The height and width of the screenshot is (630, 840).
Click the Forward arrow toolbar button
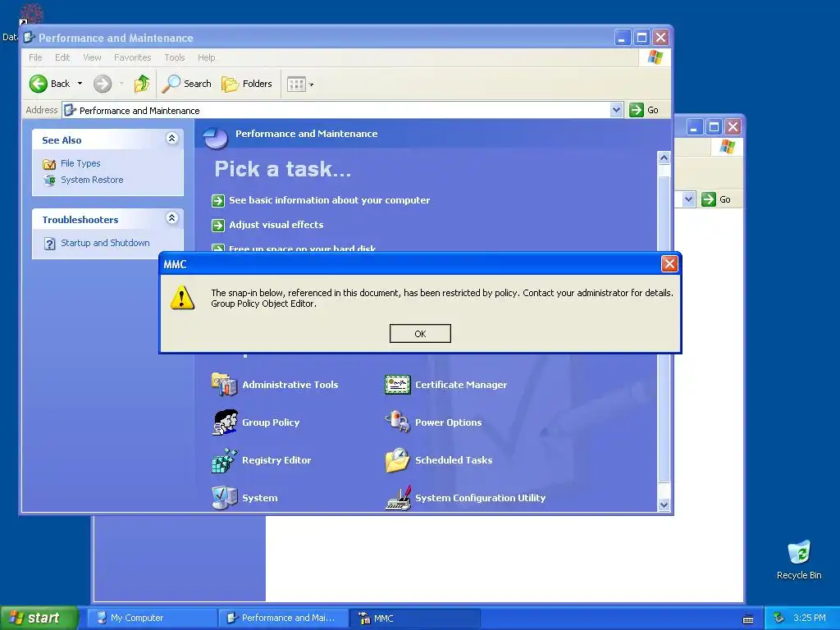(x=103, y=84)
